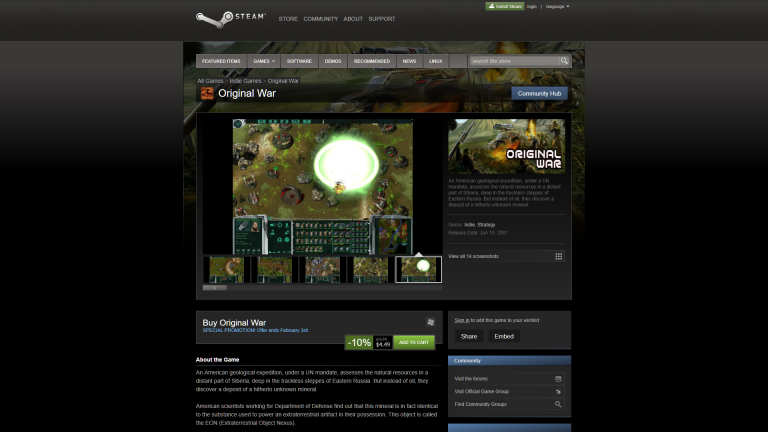Select the fourth screenshot thumbnail
The image size is (768, 432).
pyautogui.click(x=370, y=269)
